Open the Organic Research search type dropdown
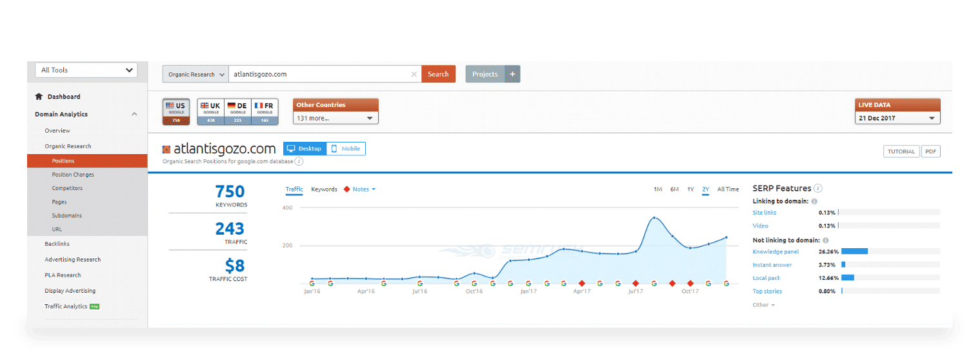This screenshot has height=361, width=980. click(195, 74)
